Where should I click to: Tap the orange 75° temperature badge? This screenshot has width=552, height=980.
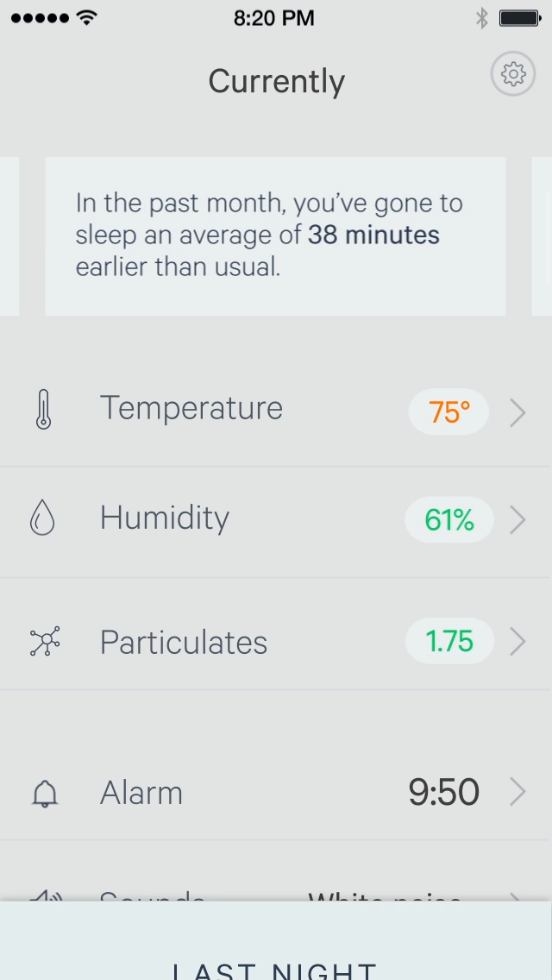[x=448, y=412]
